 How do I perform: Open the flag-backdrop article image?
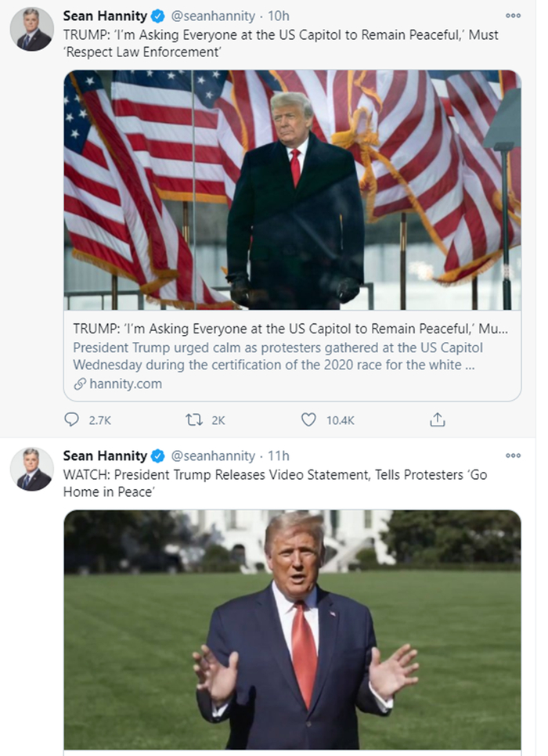(292, 190)
